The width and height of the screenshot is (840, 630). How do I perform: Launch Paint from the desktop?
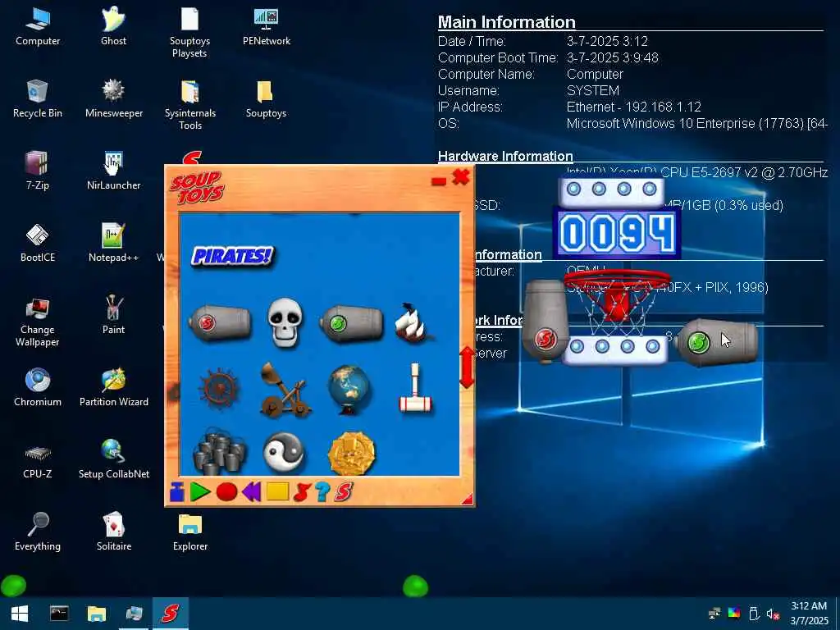(113, 316)
